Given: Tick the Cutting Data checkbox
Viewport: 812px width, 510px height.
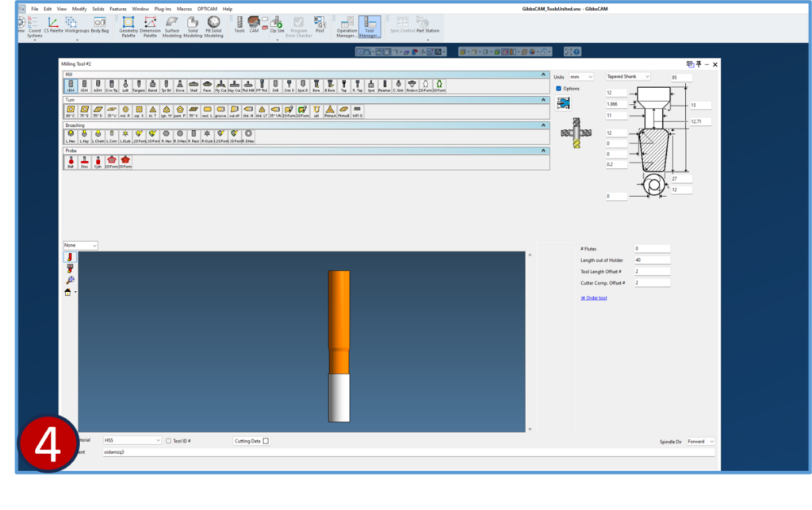Looking at the screenshot, I should [266, 441].
